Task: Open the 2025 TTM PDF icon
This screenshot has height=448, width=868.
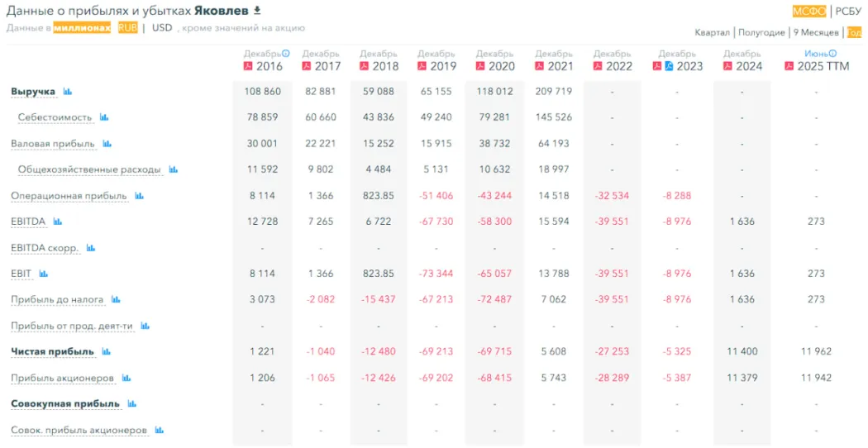Action: 789,66
